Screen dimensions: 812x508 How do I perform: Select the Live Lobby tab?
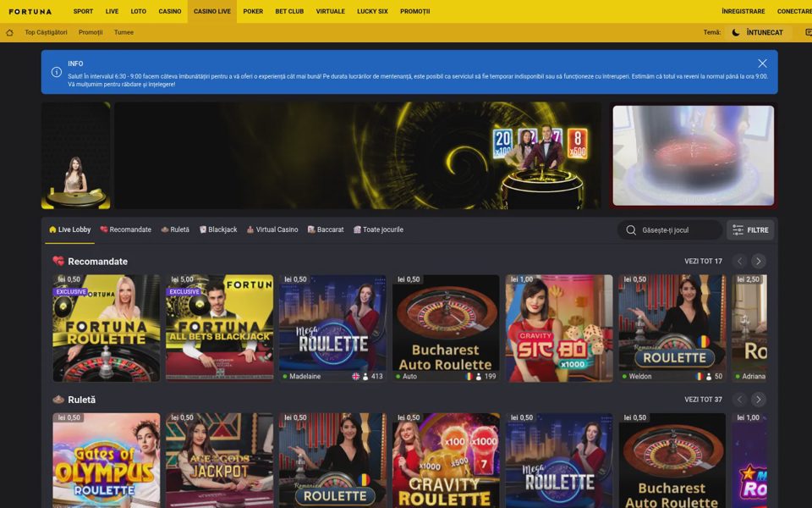(x=70, y=229)
